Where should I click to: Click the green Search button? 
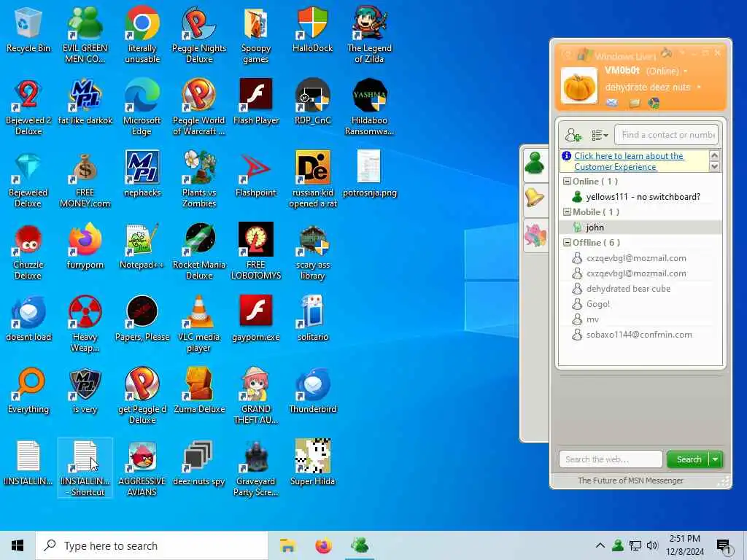(689, 459)
